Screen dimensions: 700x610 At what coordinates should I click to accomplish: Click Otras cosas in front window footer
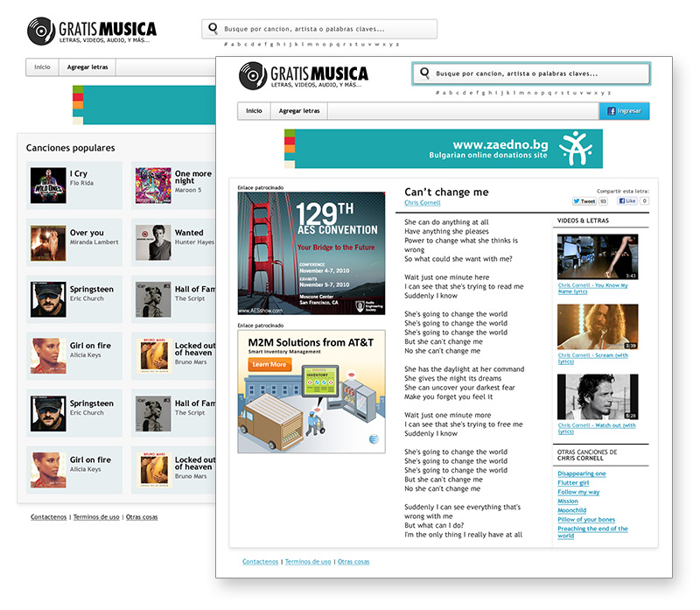[353, 562]
